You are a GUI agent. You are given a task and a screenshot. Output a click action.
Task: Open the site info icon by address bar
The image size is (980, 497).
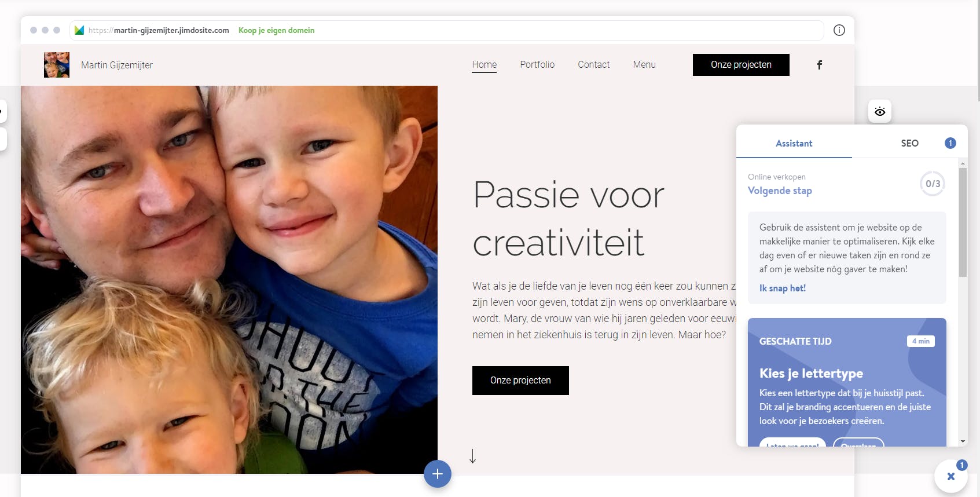(x=839, y=30)
